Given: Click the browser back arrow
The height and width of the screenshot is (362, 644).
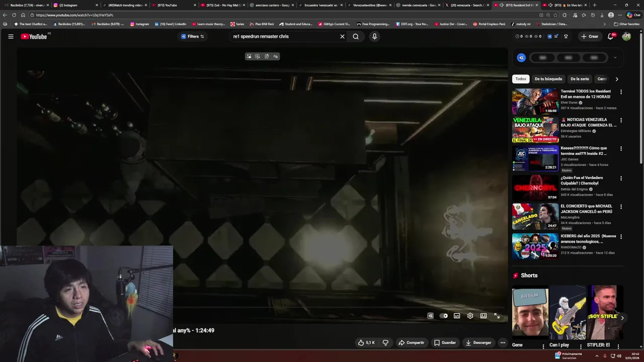Looking at the screenshot, I should 5,15.
